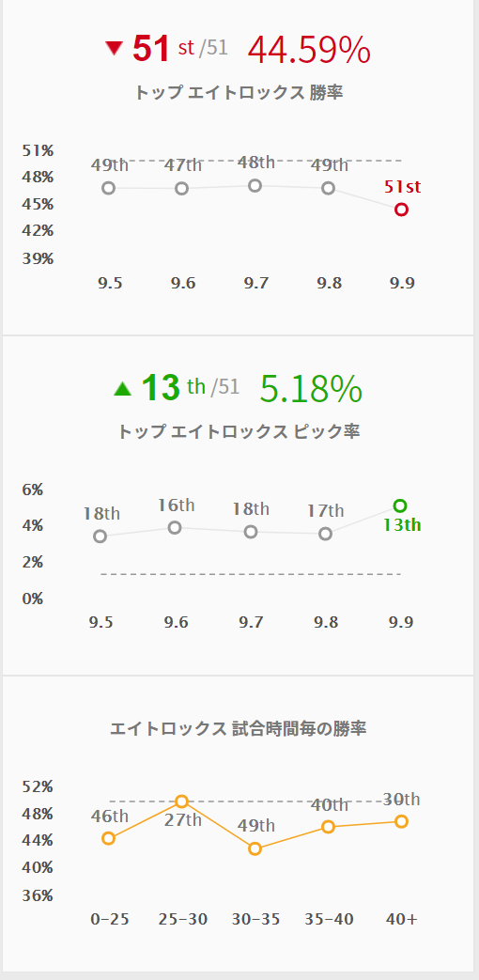This screenshot has width=479, height=980.
Task: Click the green up-triangle rank indicator
Action: 122,389
